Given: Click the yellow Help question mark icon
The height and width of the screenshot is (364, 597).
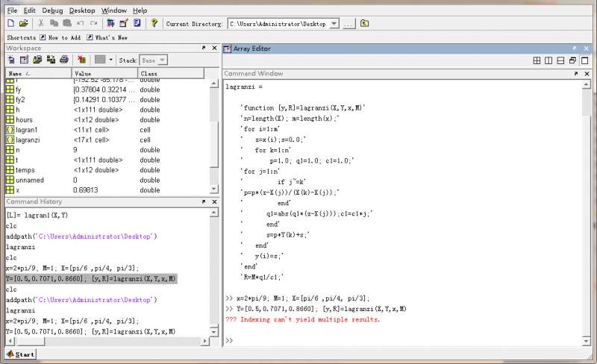Looking at the screenshot, I should tap(154, 24).
